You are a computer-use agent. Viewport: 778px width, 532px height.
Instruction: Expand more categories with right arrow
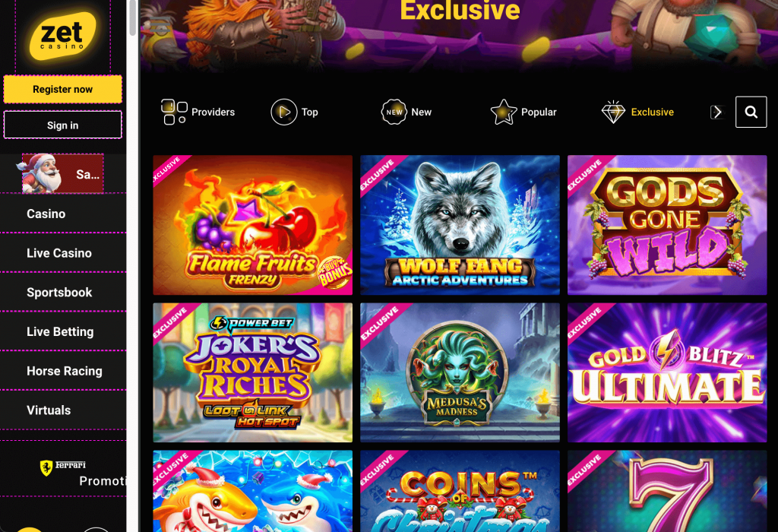click(717, 112)
